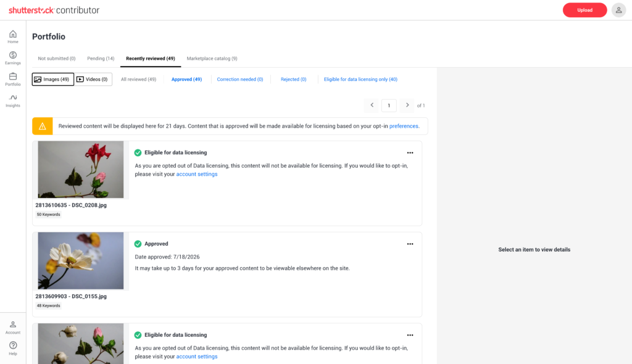Image resolution: width=632 pixels, height=364 pixels.
Task: Filter by Eligible for data licensing only (40)
Action: coord(360,80)
